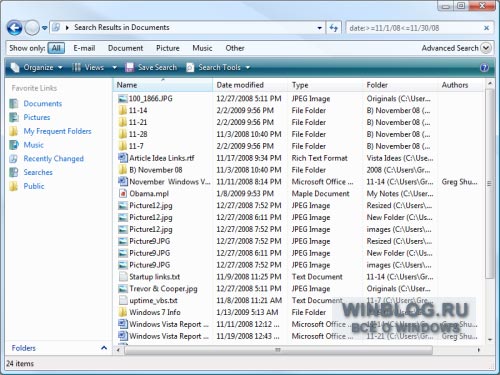Open the Search Tools menu

tap(218, 68)
